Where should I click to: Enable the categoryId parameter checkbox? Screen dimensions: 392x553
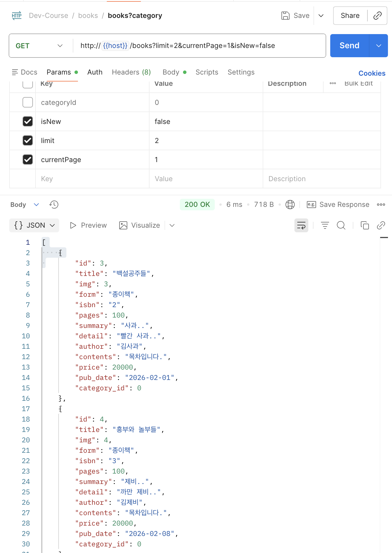(x=28, y=102)
